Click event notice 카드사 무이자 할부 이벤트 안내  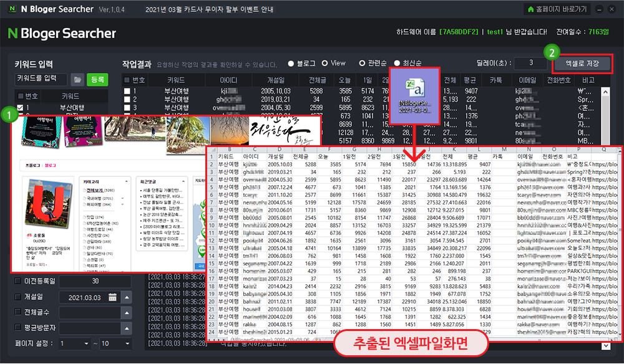click(209, 9)
